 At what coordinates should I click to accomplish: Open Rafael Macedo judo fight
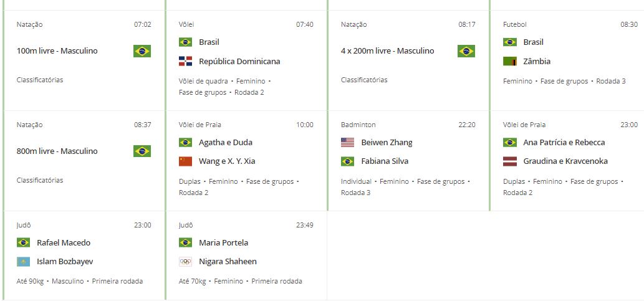coord(84,256)
